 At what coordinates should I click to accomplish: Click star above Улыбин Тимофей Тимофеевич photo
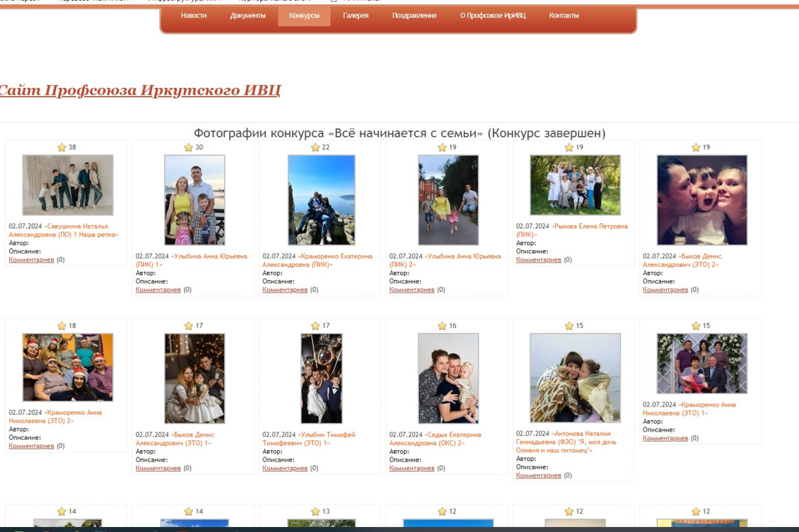click(315, 326)
